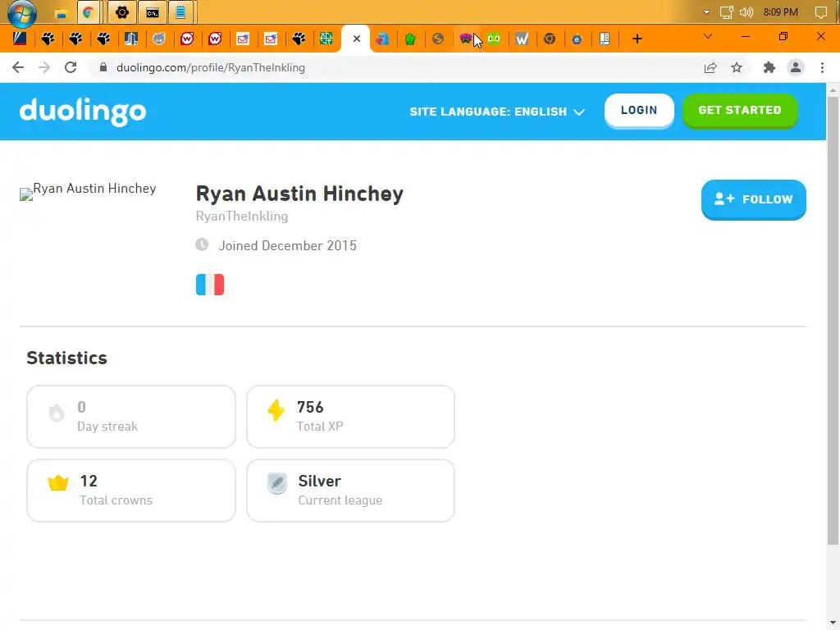Image resolution: width=840 pixels, height=630 pixels.
Task: Switch to the buildings icon tab
Action: 131,39
